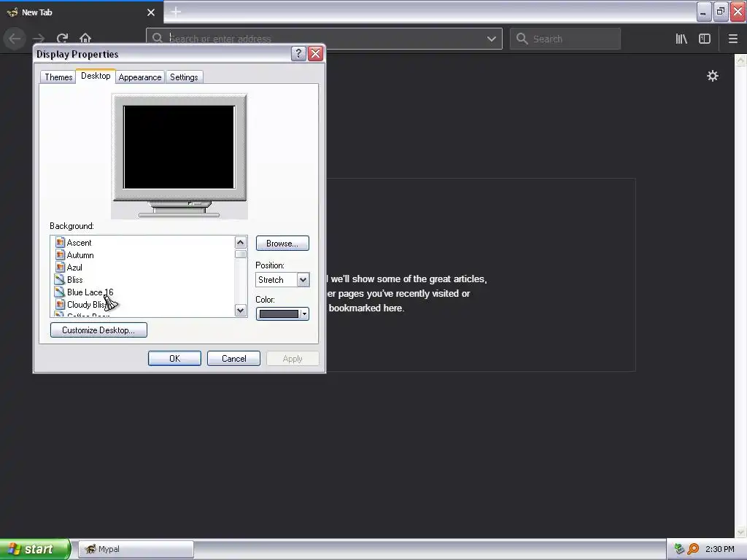Click the 2:30 PM system clock

coord(719,549)
